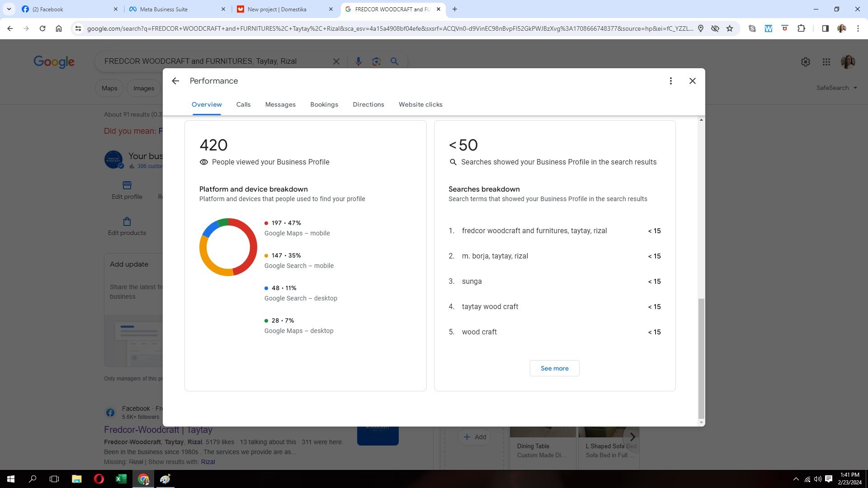The height and width of the screenshot is (488, 868).
Task: Open tab search dropdown arrow
Action: click(x=9, y=9)
